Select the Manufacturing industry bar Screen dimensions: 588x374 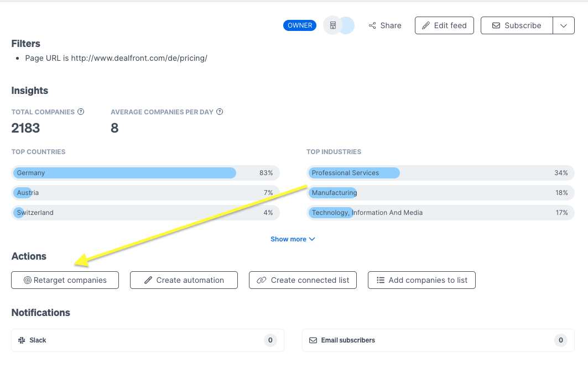[x=440, y=193]
